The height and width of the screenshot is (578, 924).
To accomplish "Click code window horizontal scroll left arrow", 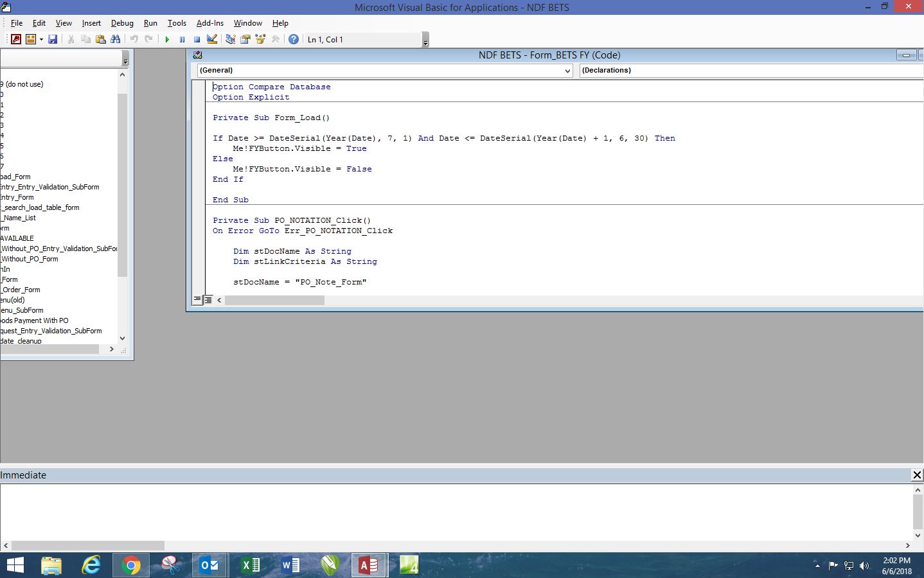I will coord(219,300).
